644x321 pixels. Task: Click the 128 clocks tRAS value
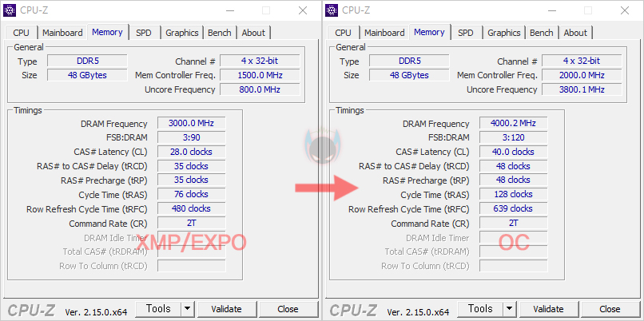(514, 194)
